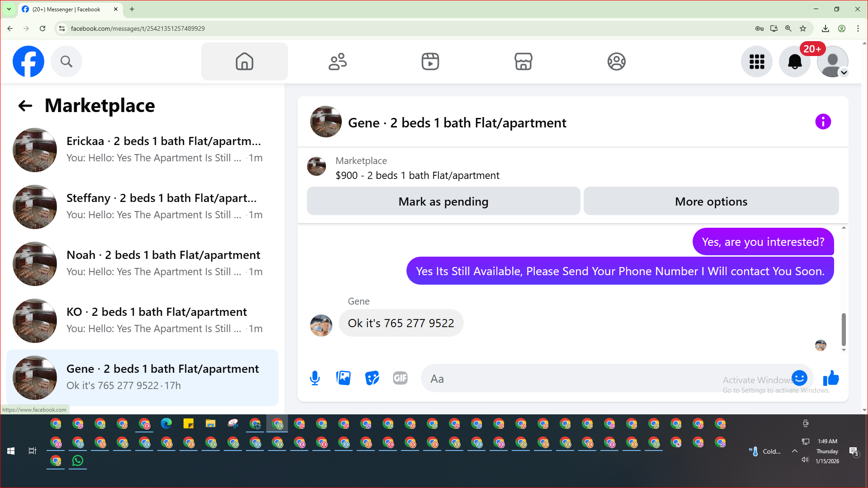Open the GIF picker
Viewport: 868px width, 488px height.
(401, 378)
